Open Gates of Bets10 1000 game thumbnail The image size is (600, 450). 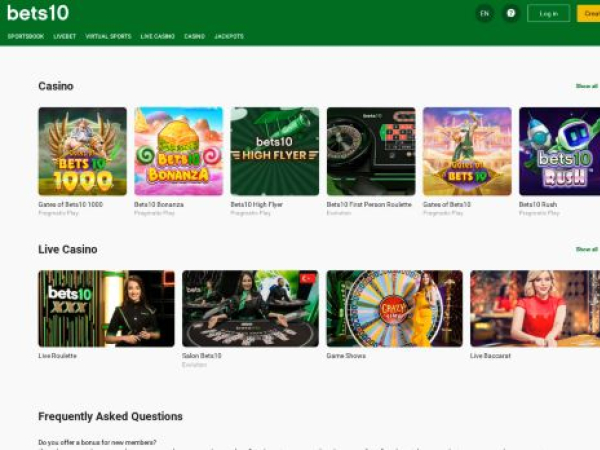point(82,151)
